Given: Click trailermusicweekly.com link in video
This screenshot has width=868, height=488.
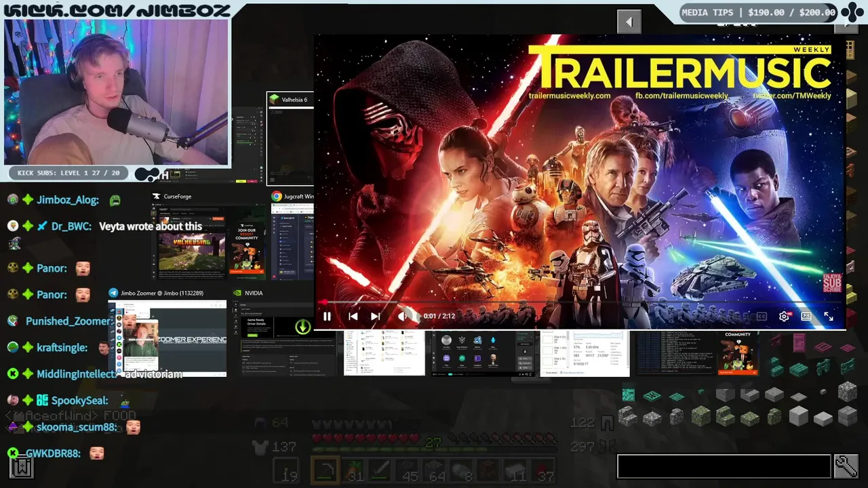Looking at the screenshot, I should coord(570,96).
